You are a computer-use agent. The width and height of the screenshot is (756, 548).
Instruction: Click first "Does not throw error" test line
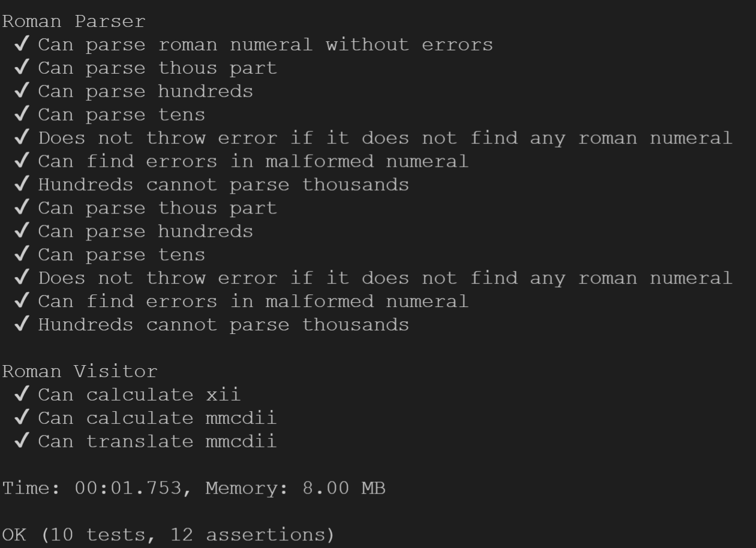385,138
